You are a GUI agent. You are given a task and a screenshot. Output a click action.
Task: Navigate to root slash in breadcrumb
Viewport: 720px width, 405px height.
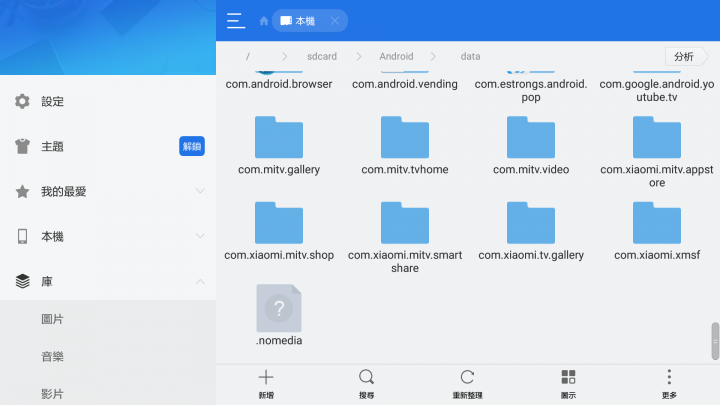point(248,56)
